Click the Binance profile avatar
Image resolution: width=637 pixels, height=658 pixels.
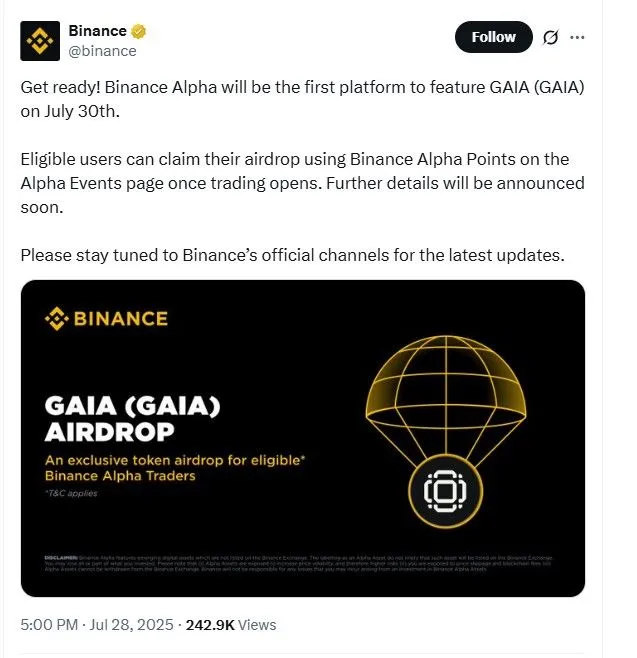[x=40, y=40]
